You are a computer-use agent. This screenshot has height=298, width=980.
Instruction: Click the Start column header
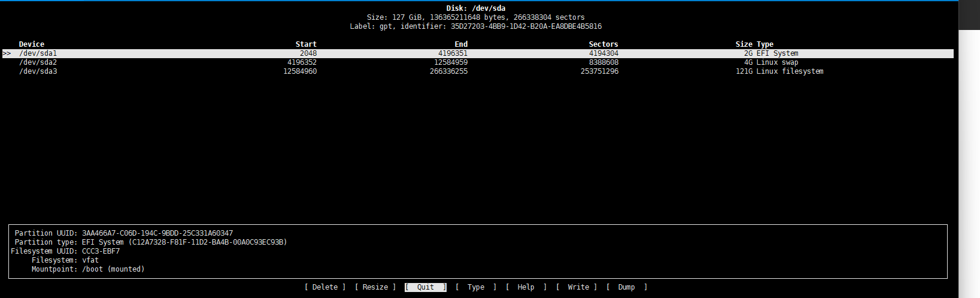[x=306, y=44]
